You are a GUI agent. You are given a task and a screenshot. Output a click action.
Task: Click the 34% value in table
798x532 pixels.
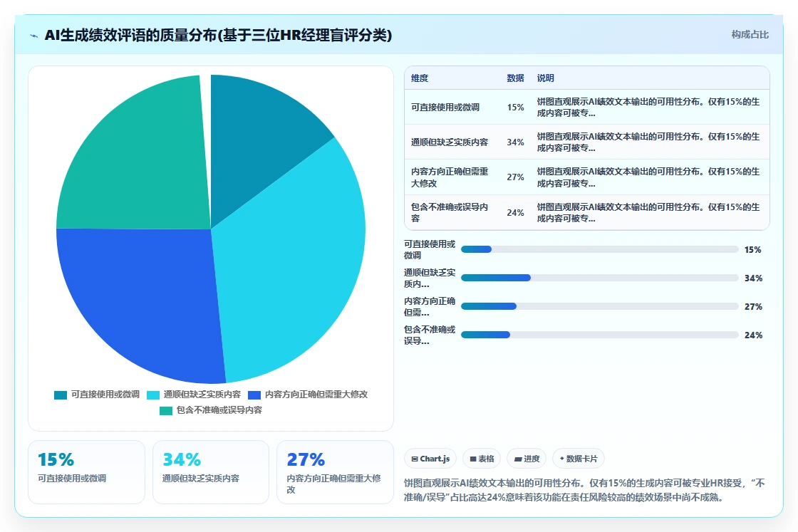(x=516, y=142)
